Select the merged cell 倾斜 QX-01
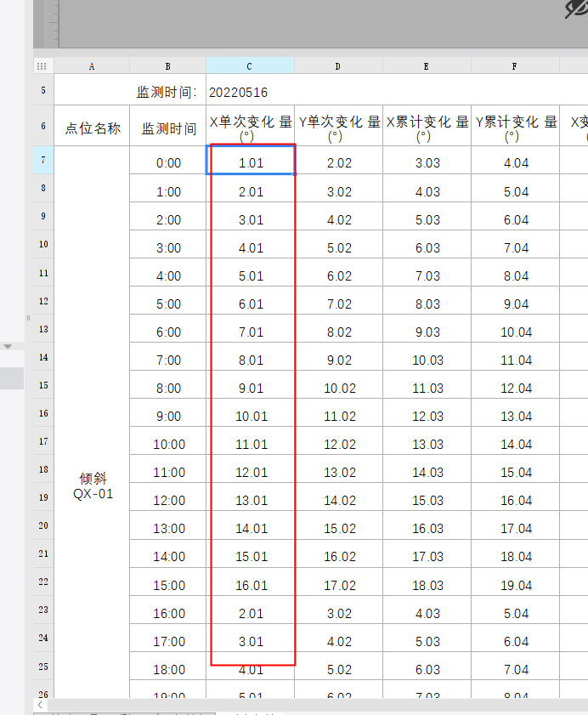Screen dimensions: 588x715 [92, 485]
